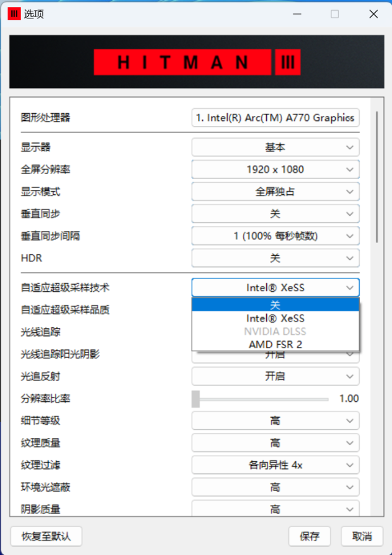This screenshot has height=555, width=392.
Task: Click the 分辨率比率 slider handle
Action: [x=196, y=399]
